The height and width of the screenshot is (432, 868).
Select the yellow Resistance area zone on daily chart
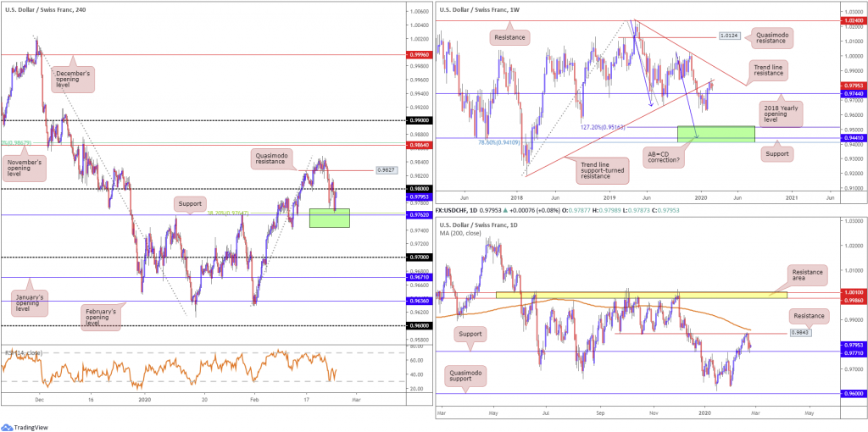[642, 295]
